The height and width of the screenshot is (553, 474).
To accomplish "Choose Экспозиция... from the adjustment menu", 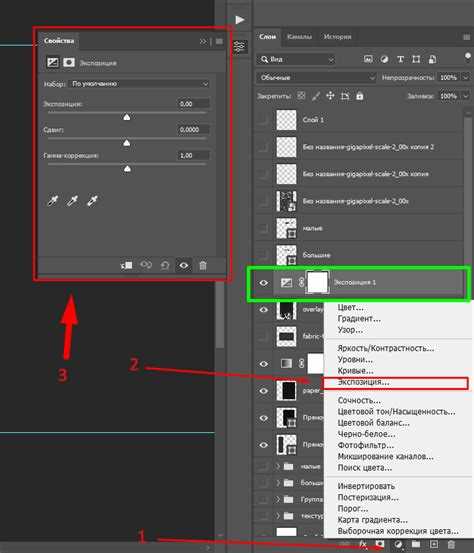I will click(x=364, y=382).
